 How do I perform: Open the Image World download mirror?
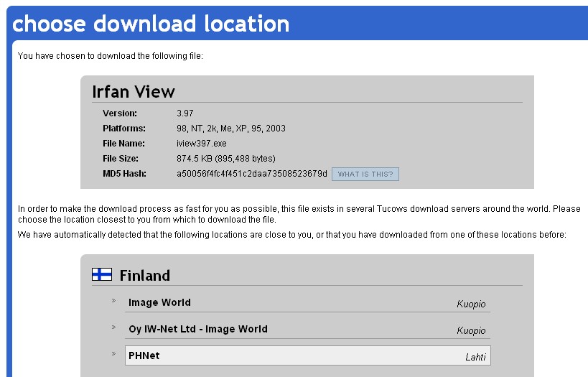307,302
